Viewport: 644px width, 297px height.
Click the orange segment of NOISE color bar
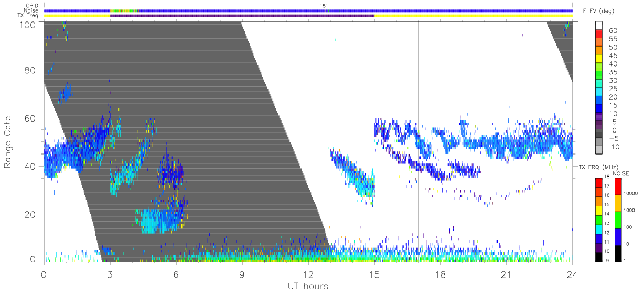pos(618,202)
